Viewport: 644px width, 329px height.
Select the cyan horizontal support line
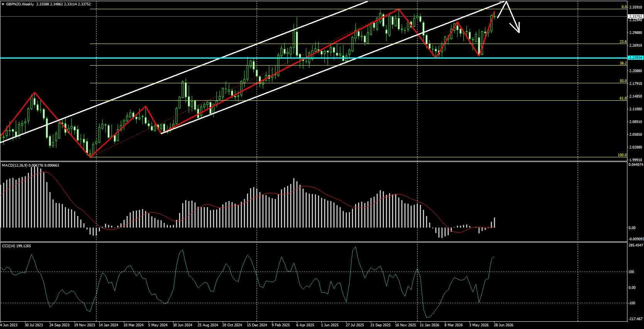313,58
